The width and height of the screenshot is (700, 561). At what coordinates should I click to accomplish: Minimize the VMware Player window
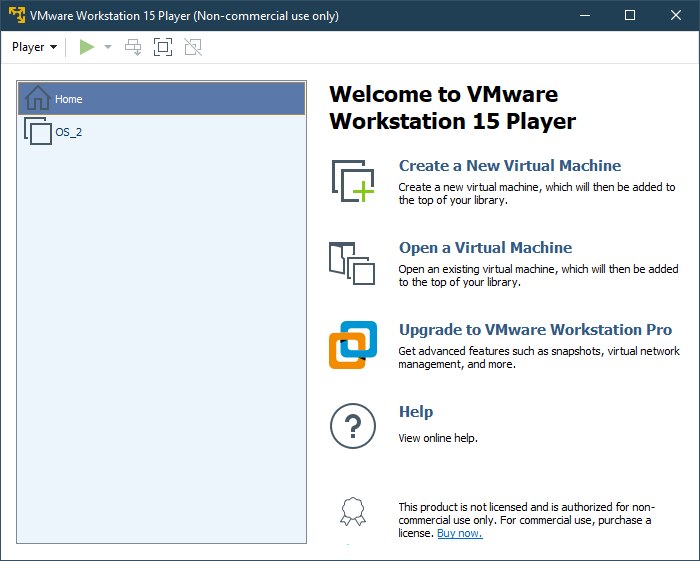585,15
